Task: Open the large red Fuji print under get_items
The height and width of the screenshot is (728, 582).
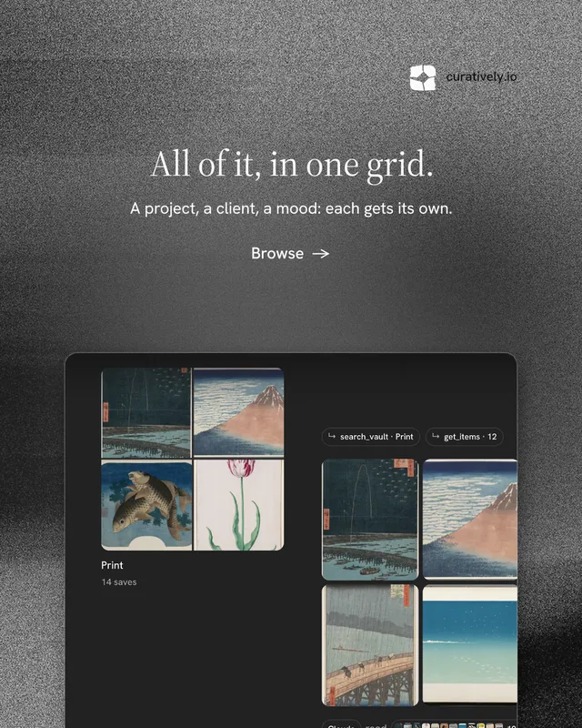Action: (470, 519)
